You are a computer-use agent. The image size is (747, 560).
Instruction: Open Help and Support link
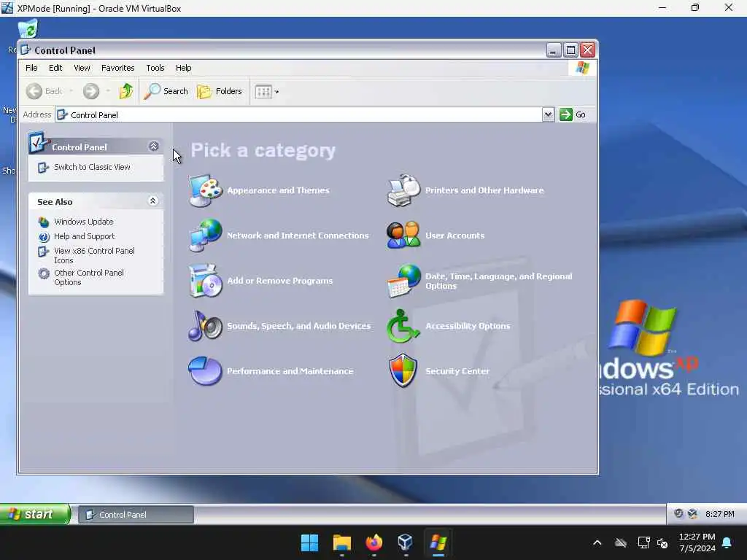[x=85, y=237]
